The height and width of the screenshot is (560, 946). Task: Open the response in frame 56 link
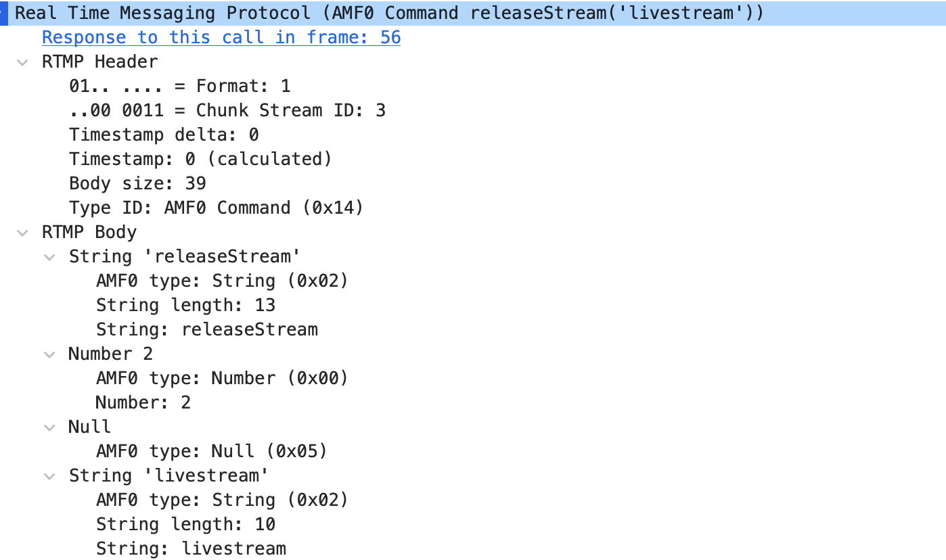point(221,37)
